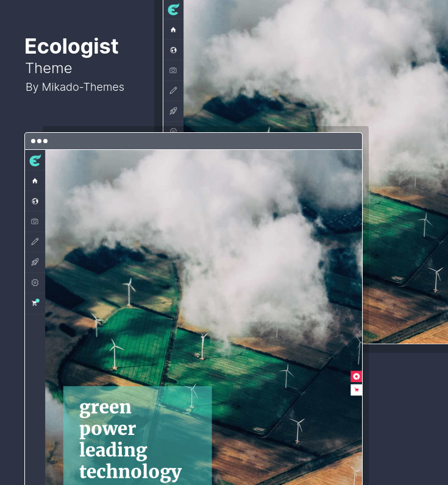This screenshot has height=485, width=448.
Task: Open the camera icon in front window sidebar
Action: click(35, 221)
